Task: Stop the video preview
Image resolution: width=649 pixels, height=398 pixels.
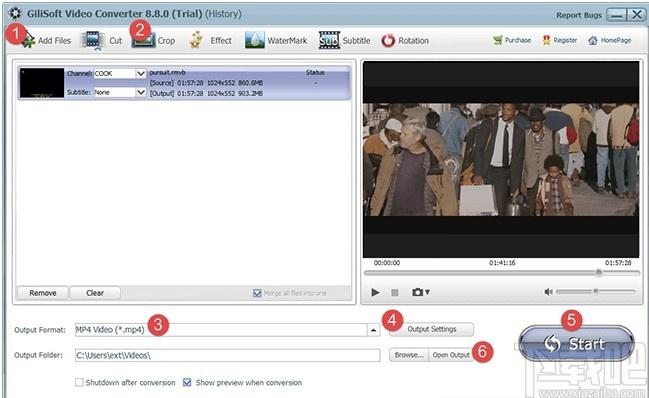Action: coord(395,293)
